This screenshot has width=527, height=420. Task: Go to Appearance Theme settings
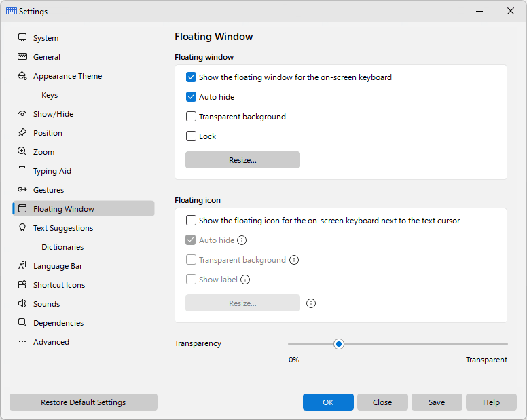pyautogui.click(x=84, y=76)
